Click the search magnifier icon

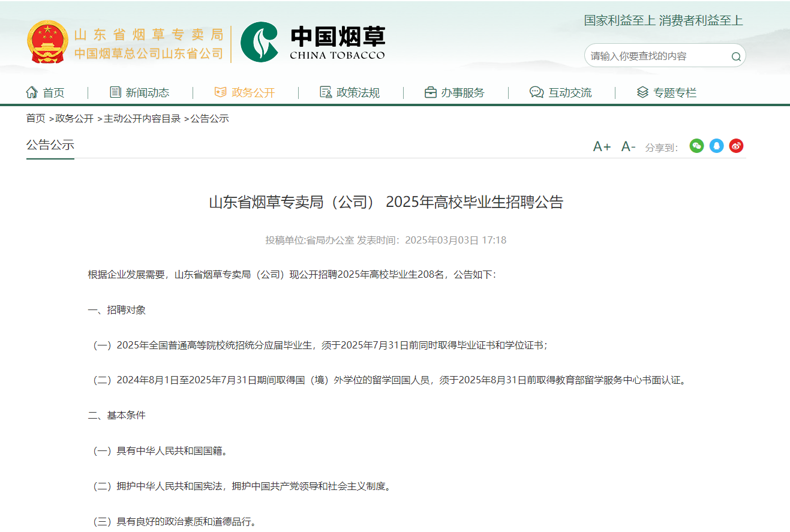click(735, 57)
